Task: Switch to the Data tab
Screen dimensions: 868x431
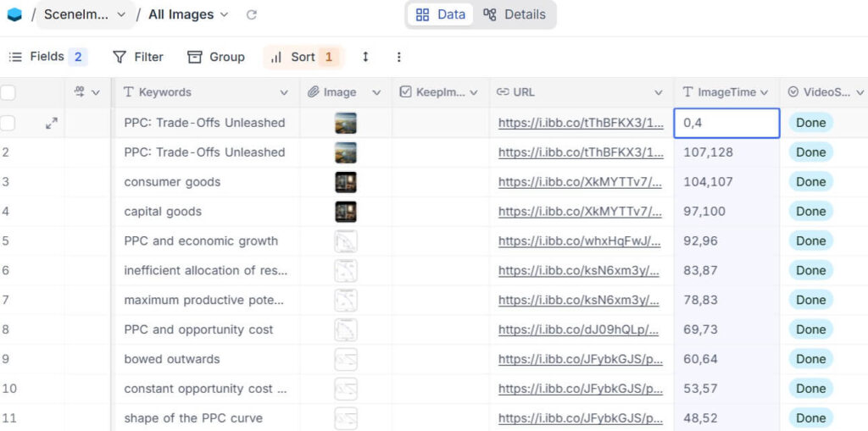Action: [x=441, y=14]
